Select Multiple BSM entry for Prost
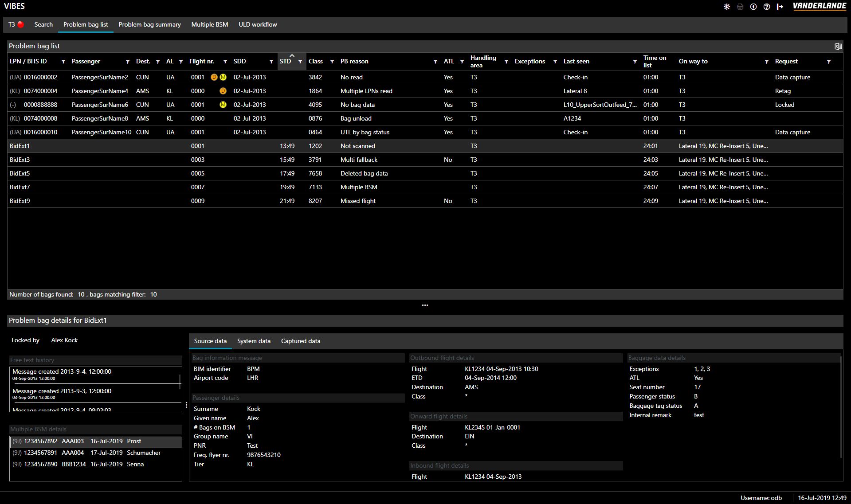 coord(96,441)
